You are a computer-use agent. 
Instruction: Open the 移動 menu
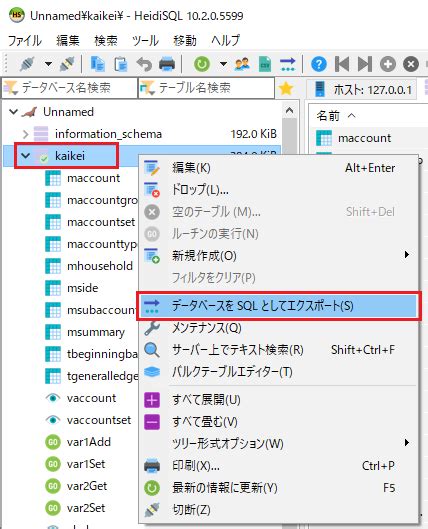click(x=185, y=40)
